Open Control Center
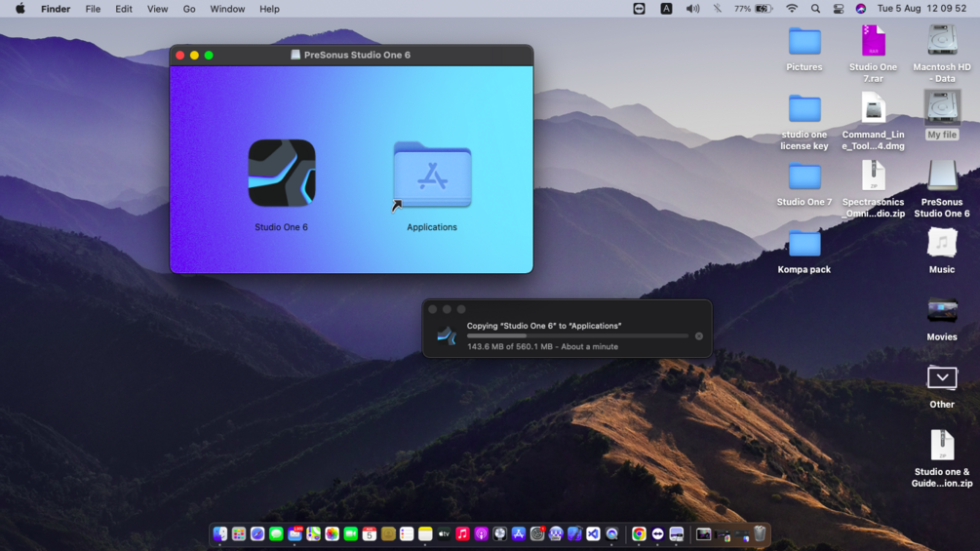Image resolution: width=980 pixels, height=551 pixels. click(x=839, y=9)
